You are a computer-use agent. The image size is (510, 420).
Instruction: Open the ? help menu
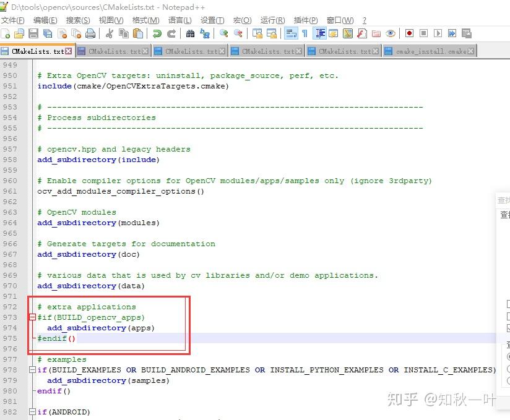(x=365, y=20)
